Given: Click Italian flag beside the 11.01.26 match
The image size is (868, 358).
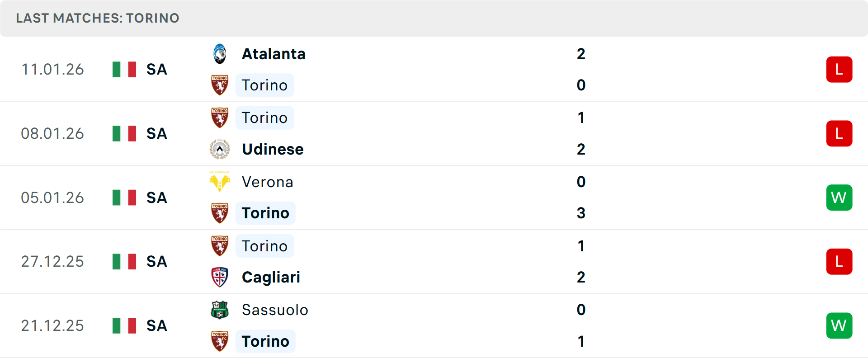Looking at the screenshot, I should tap(124, 70).
